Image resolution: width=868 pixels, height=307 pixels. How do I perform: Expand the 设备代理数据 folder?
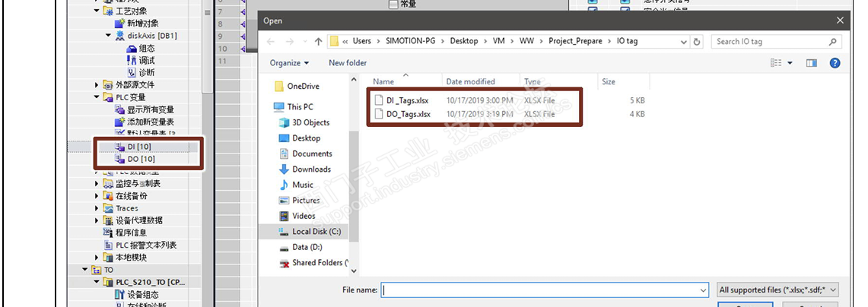97,220
